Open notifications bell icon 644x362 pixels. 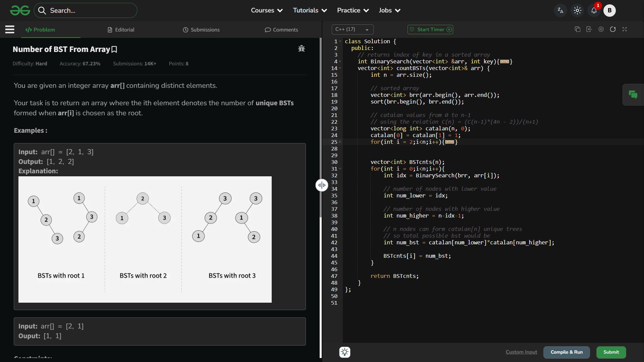click(594, 10)
